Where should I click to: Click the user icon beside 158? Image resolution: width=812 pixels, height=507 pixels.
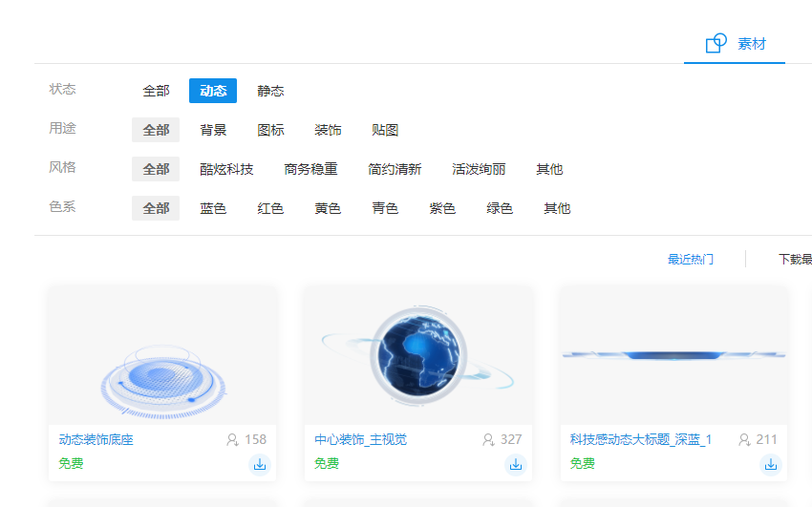232,440
